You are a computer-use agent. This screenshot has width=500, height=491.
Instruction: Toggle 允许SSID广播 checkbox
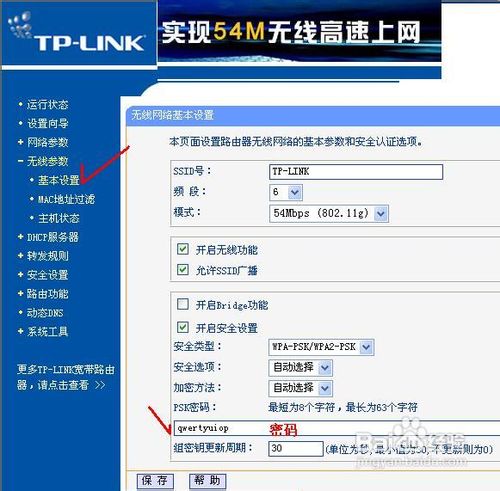coord(183,269)
